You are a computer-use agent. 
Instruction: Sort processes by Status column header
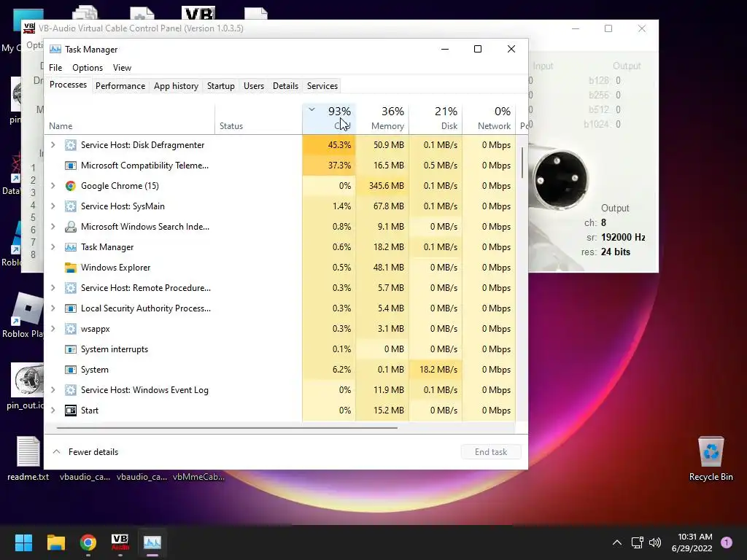pos(259,118)
